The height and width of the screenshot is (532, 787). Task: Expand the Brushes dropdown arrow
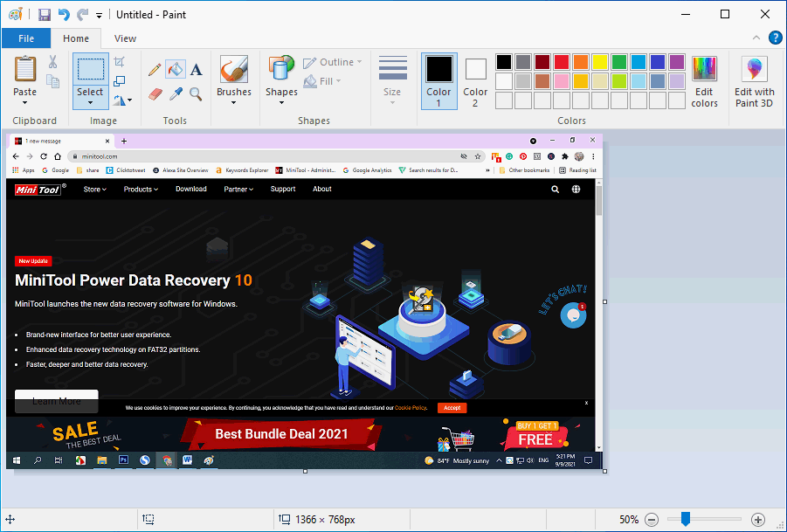(x=234, y=103)
